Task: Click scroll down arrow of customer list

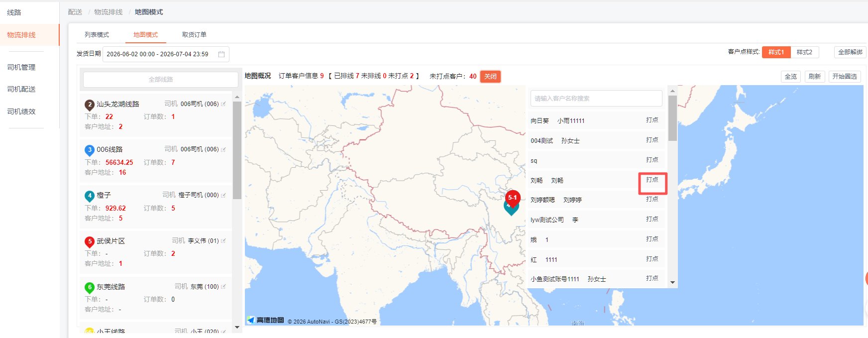Action: (672, 282)
